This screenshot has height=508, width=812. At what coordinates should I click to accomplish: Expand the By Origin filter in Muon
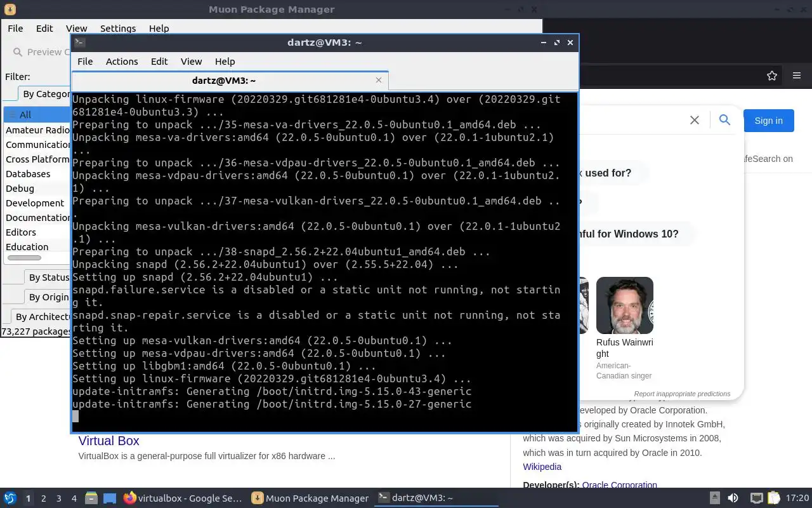point(48,297)
